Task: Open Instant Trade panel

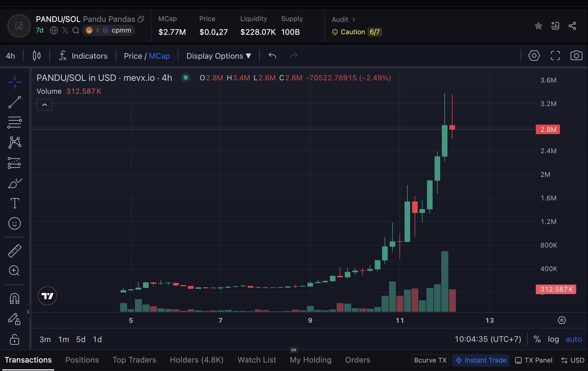Action: (x=481, y=360)
